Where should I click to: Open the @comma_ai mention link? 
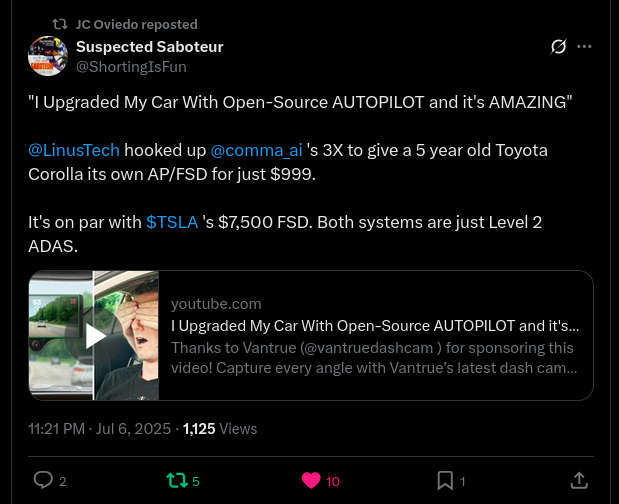pyautogui.click(x=256, y=150)
